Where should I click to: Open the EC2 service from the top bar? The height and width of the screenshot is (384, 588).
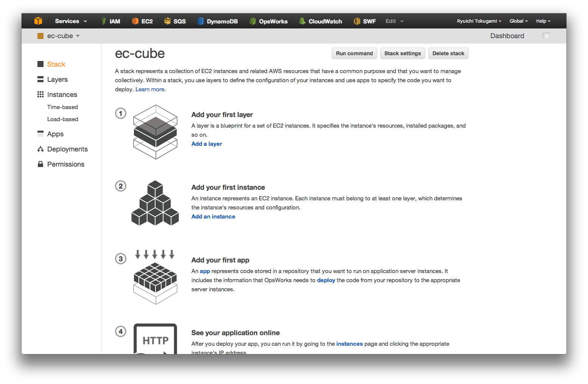coord(142,21)
